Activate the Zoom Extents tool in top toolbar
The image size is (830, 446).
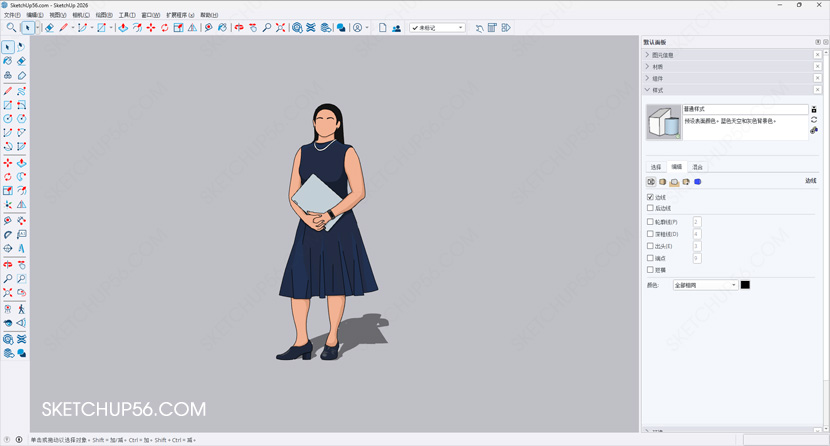[280, 28]
